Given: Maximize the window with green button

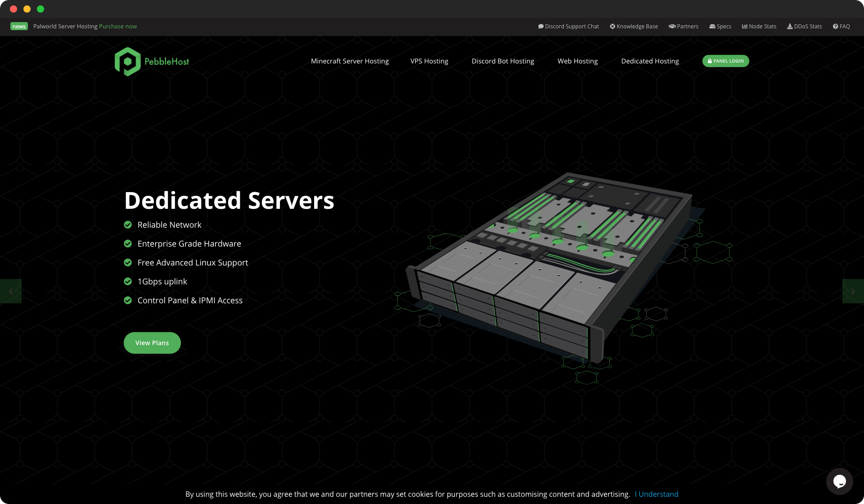Looking at the screenshot, I should [x=40, y=9].
